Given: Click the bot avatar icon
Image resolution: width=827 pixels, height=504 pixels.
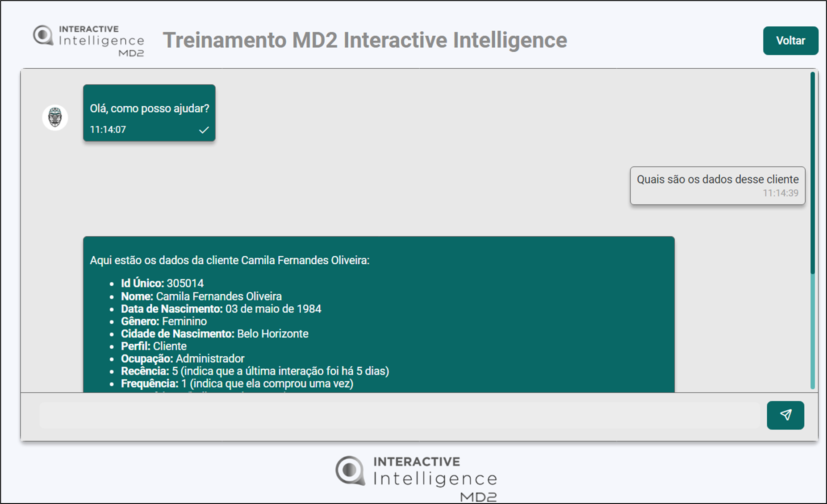Looking at the screenshot, I should coord(55,118).
